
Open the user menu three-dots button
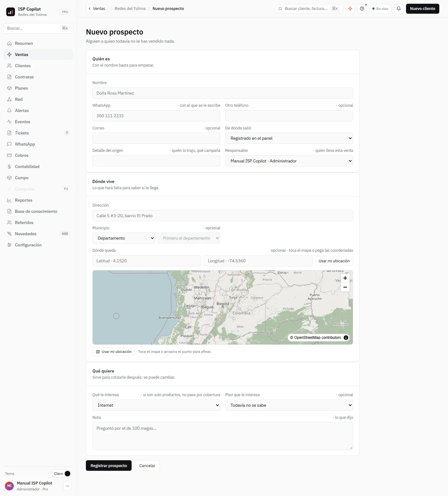(68, 486)
